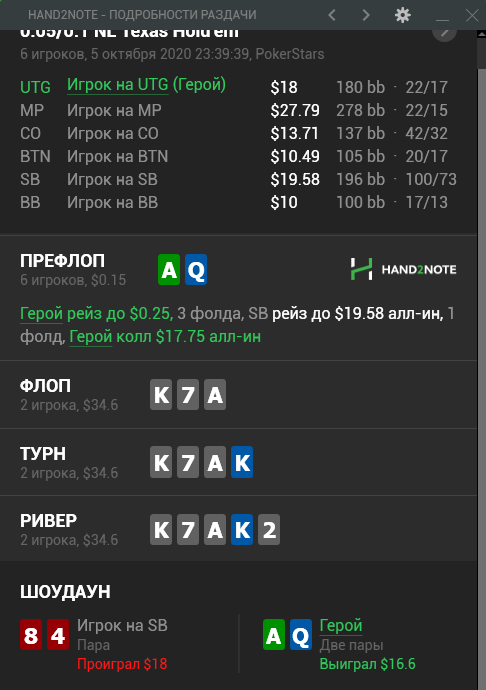Click Hero's blue Queen card in preflop
Image resolution: width=486 pixels, height=690 pixels.
click(x=196, y=269)
